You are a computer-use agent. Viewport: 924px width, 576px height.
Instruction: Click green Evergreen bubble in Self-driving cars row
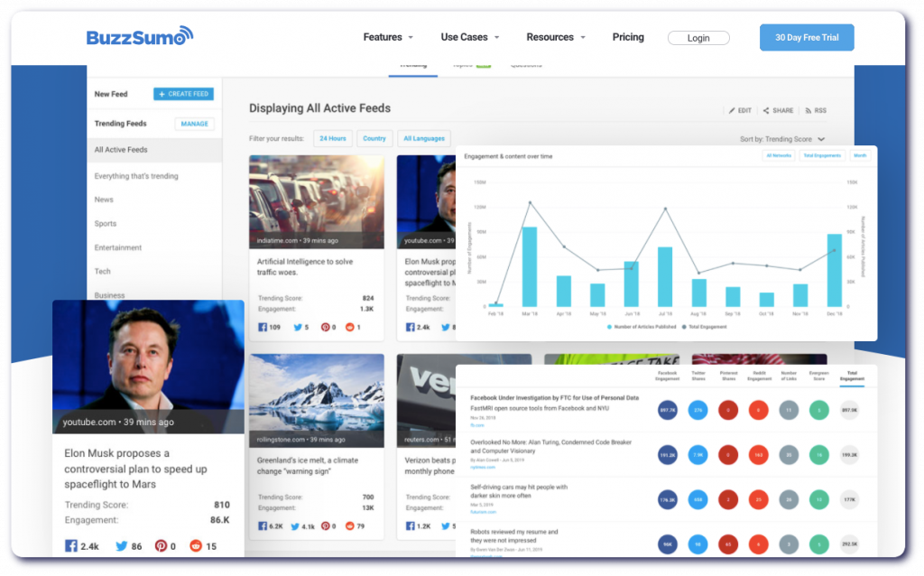click(x=818, y=499)
